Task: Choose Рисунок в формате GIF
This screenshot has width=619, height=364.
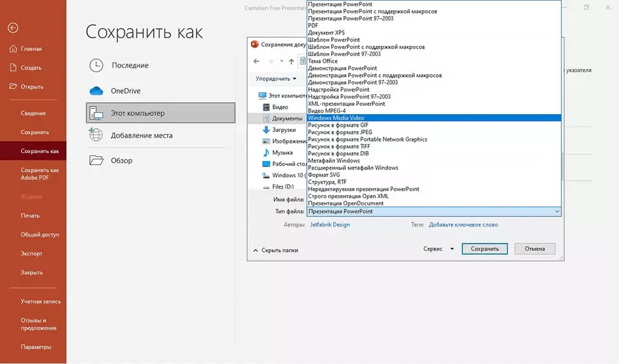Action: pyautogui.click(x=434, y=125)
